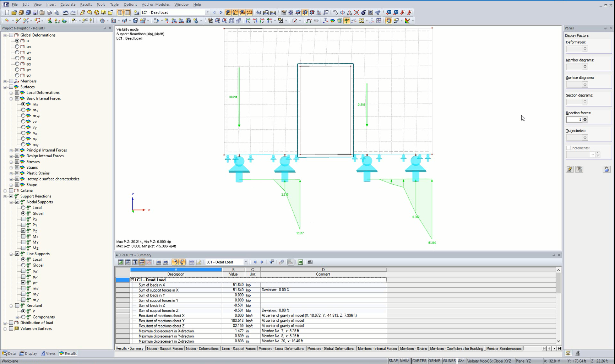Collapse the Global Deformations tree node
The image size is (615, 364).
click(x=5, y=35)
